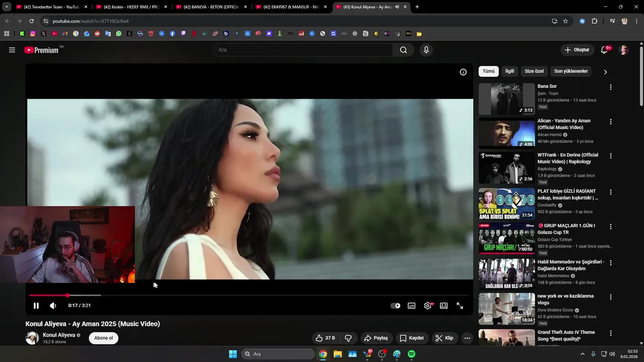Create a clip with Klip
644x362 pixels.
coord(445,338)
